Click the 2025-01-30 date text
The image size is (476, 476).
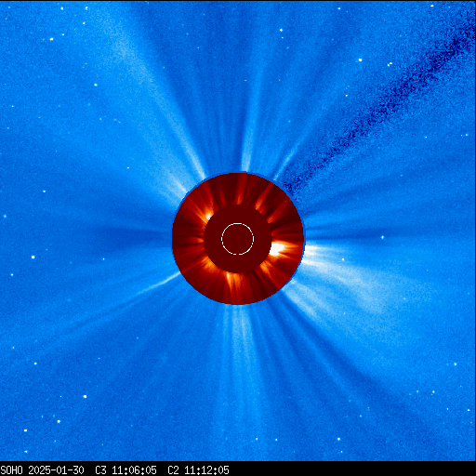56,470
